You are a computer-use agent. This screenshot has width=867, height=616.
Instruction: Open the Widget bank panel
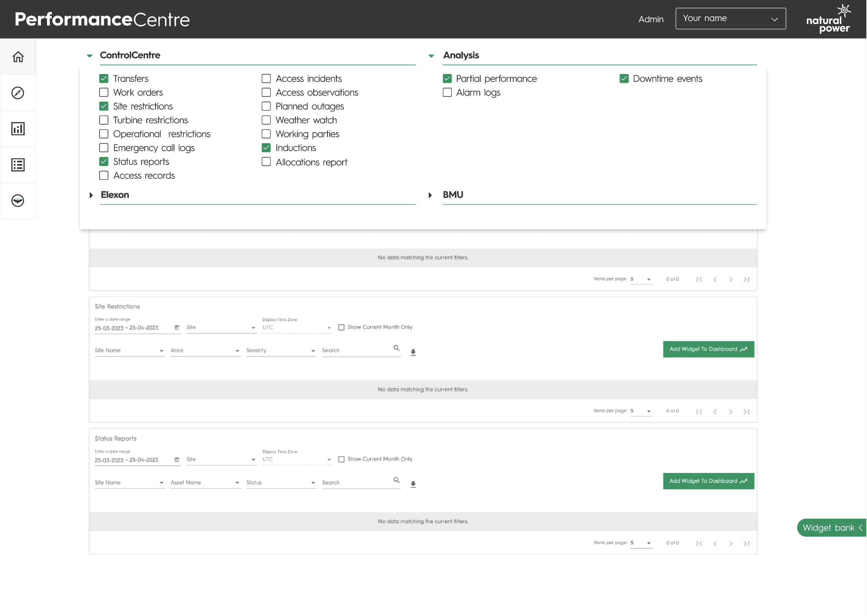point(832,528)
